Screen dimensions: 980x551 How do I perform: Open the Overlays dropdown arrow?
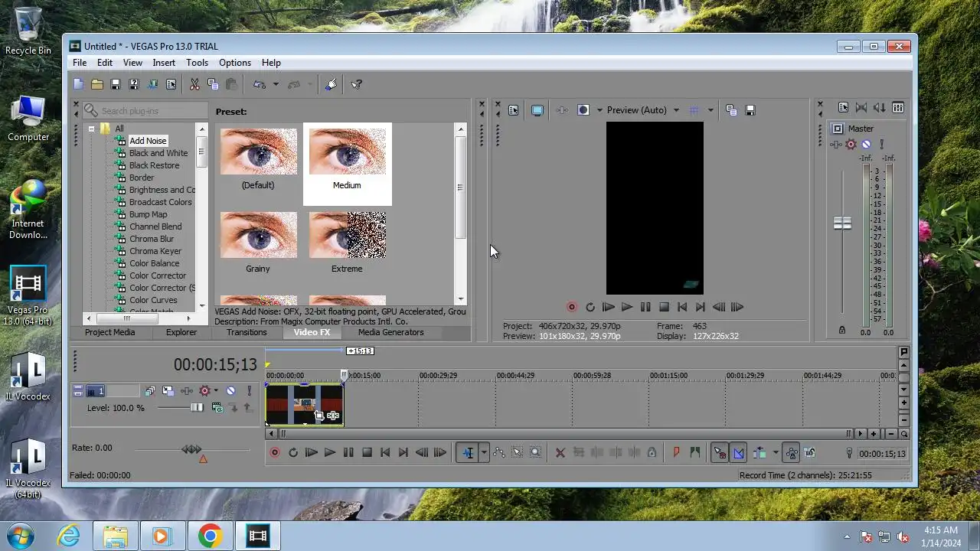[710, 110]
